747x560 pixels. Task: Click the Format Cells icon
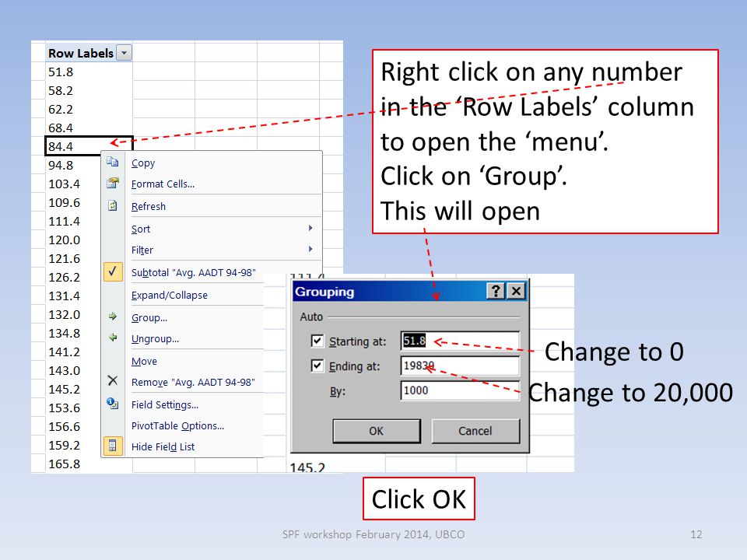[112, 183]
